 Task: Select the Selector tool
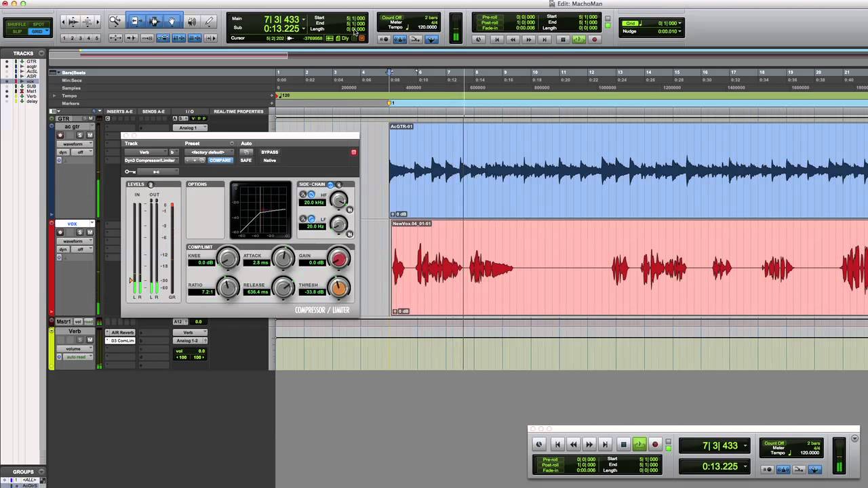(154, 22)
